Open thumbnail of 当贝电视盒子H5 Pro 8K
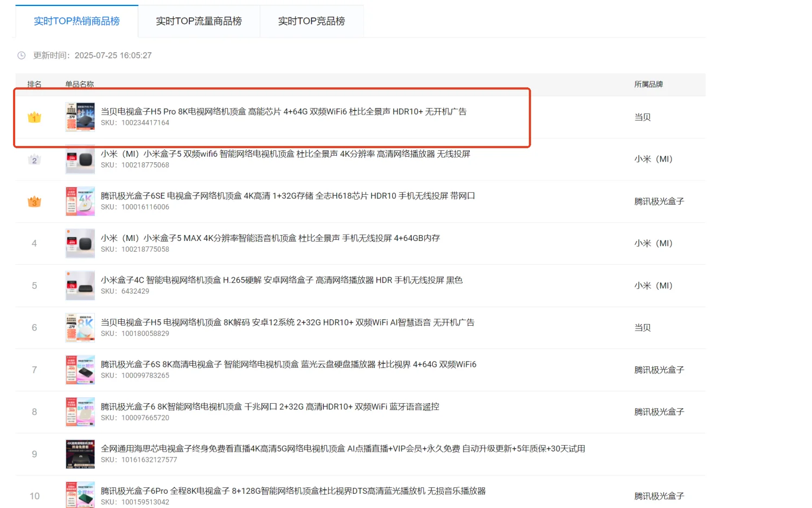812x508 pixels. click(80, 117)
